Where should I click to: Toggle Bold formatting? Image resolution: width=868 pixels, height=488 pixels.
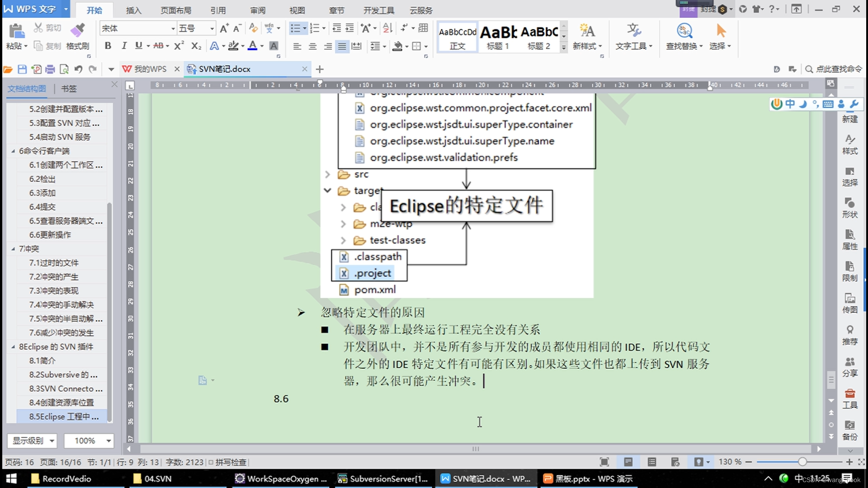[x=108, y=46]
